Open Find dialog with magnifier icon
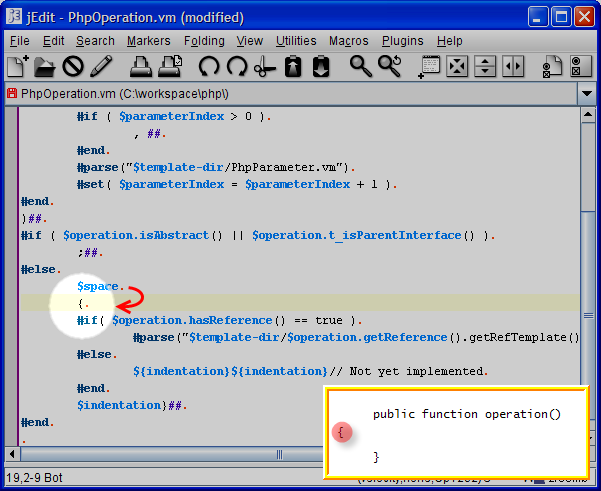Image resolution: width=601 pixels, height=491 pixels. [x=360, y=67]
